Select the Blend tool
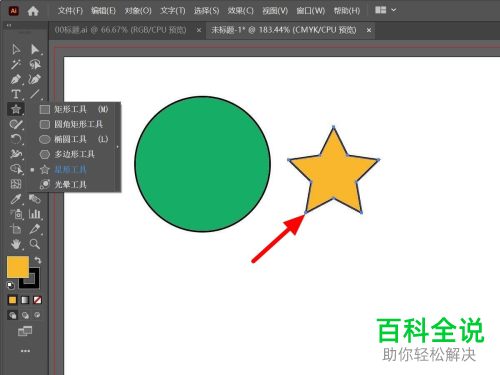This screenshot has width=500, height=375. 35,199
